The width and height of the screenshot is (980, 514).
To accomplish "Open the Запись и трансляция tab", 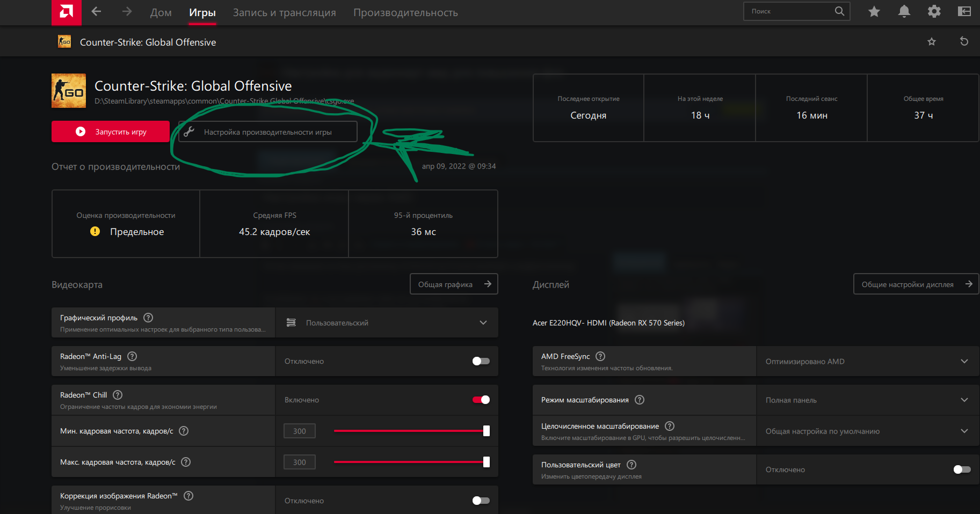I will point(285,12).
